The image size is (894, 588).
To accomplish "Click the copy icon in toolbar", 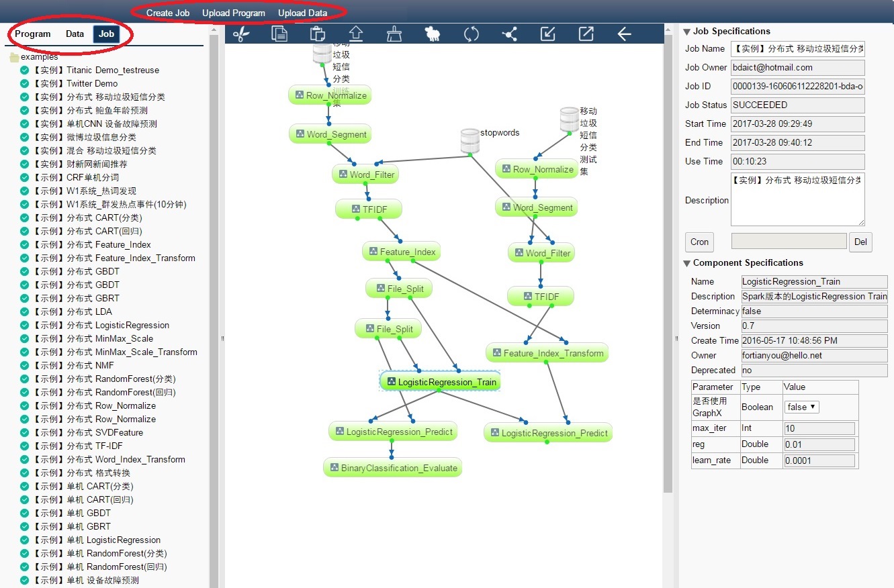I will (x=279, y=34).
